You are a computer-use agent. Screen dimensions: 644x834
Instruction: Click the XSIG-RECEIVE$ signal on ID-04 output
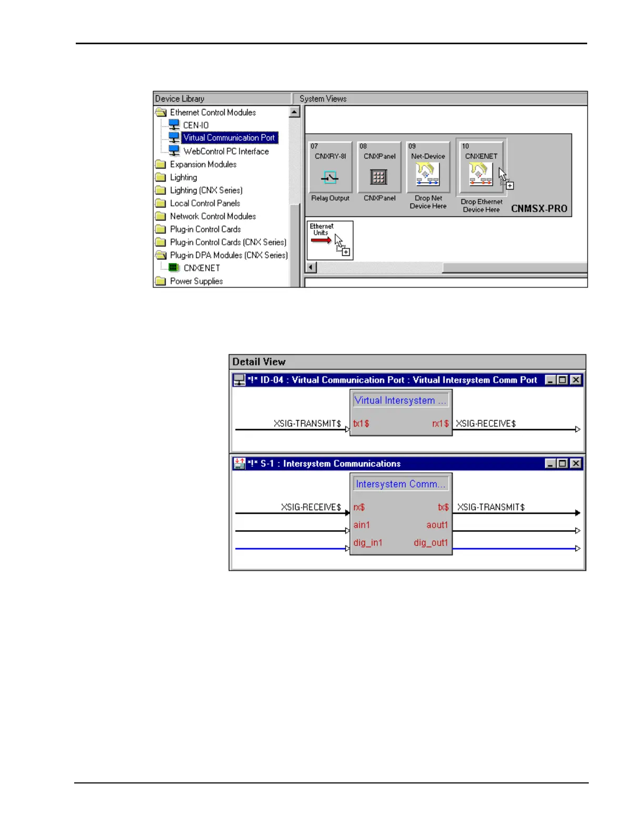tap(486, 424)
